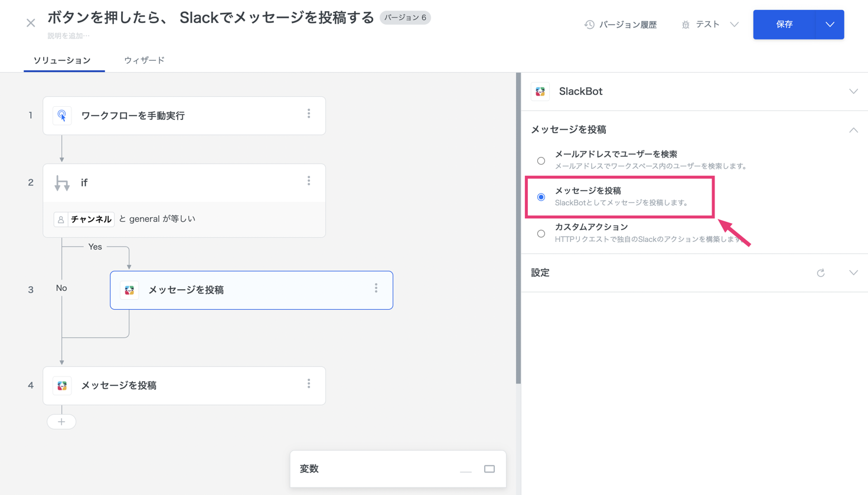Open the three-dot menu for the manual run step
Screen dimensions: 868x495
pos(309,114)
